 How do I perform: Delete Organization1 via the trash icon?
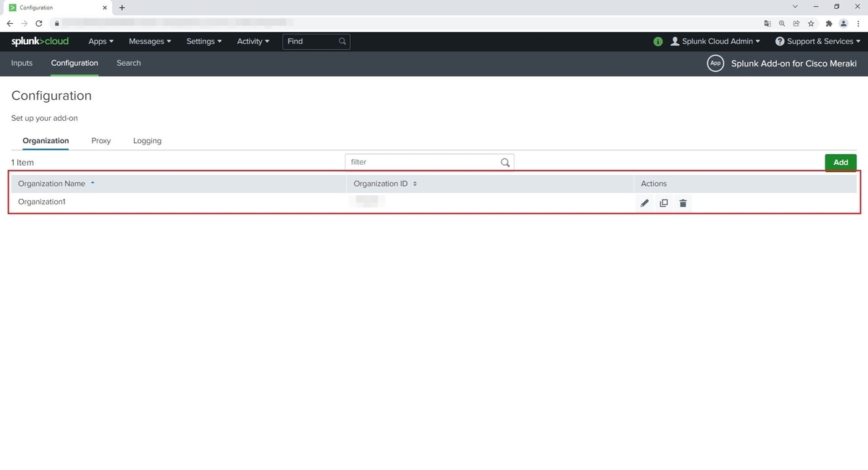[x=682, y=202]
